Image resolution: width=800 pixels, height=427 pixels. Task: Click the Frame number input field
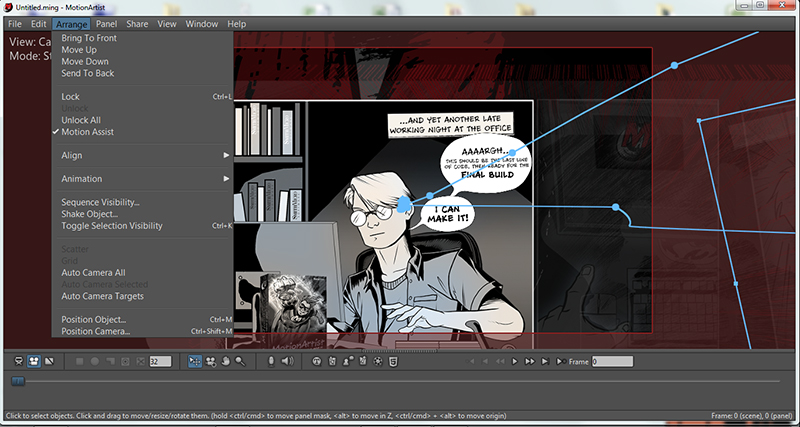[x=611, y=360]
